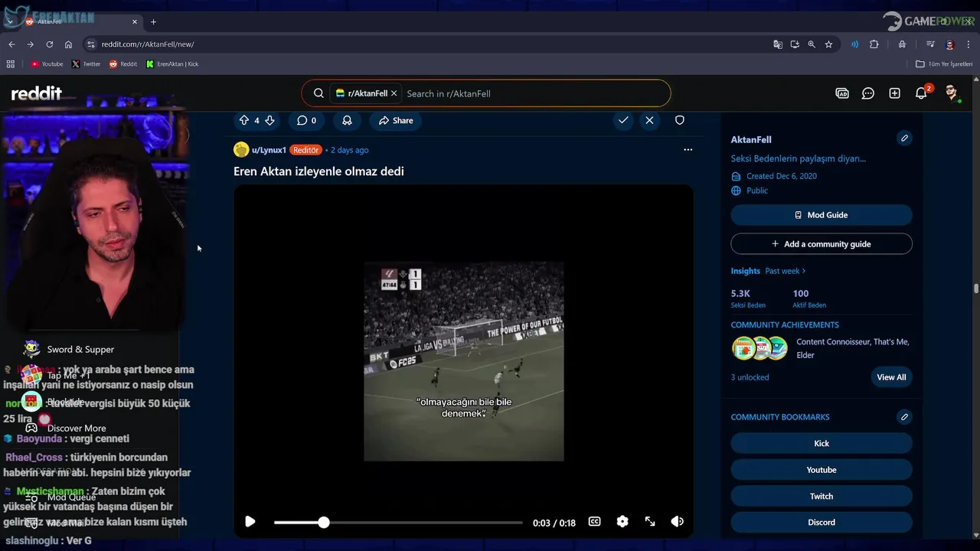Seek on the video progress bar
This screenshot has width=980, height=551.
(x=398, y=523)
